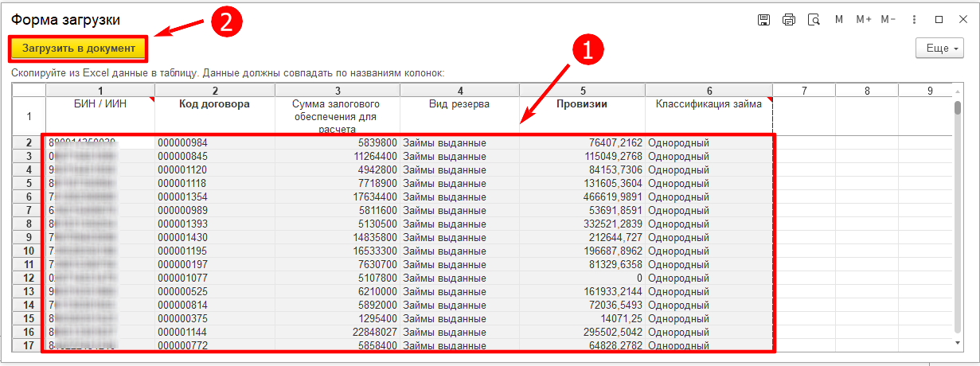Click provisions cell 14071,25

click(x=583, y=318)
